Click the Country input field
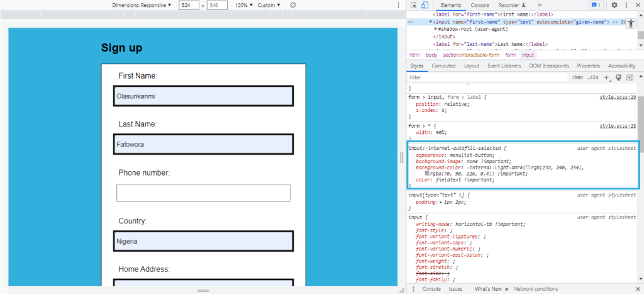Viewport: 644px width, 294px height. click(x=203, y=241)
